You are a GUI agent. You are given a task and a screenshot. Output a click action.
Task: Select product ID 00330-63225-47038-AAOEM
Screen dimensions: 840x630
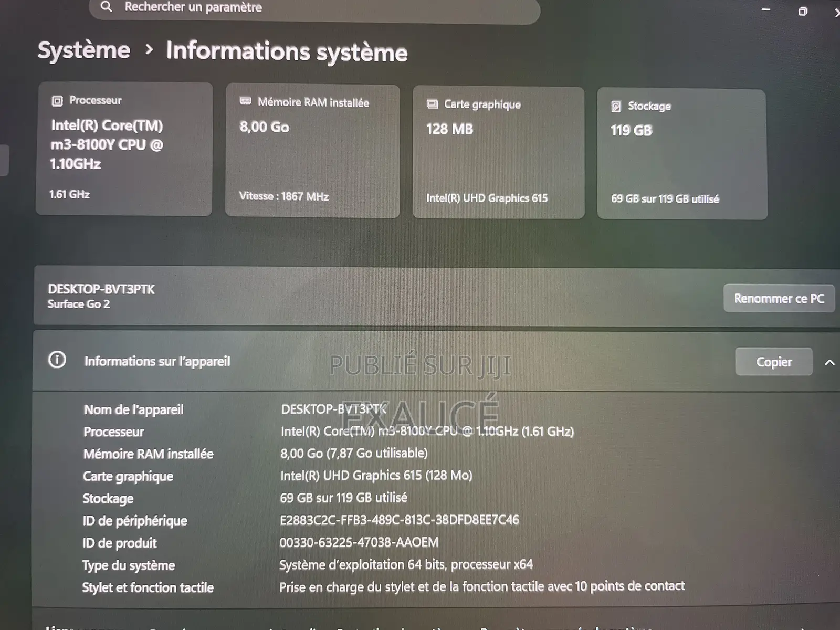coord(359,542)
